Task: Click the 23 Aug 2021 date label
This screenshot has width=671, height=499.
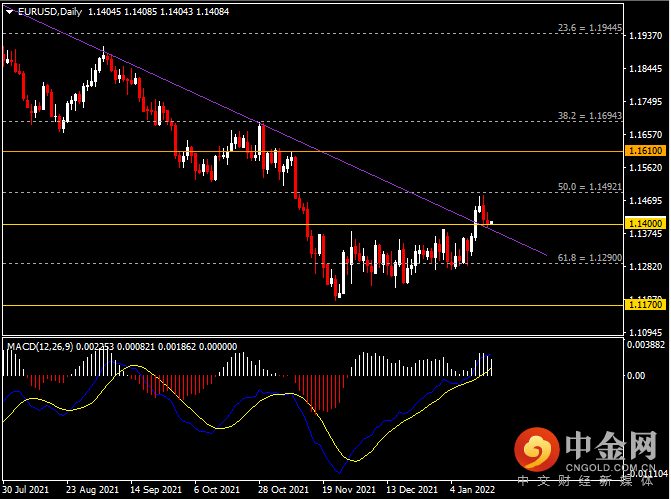Action: point(92,489)
